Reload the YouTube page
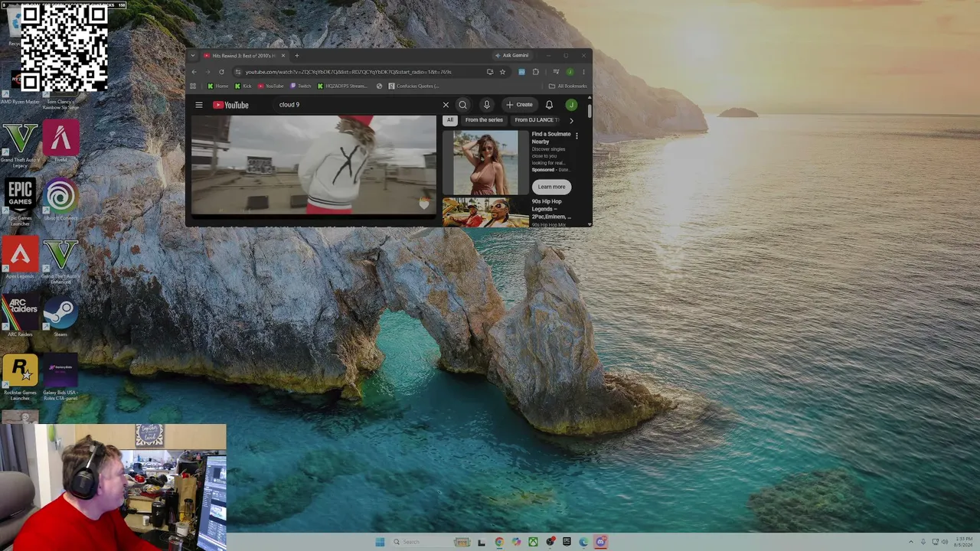Image resolution: width=980 pixels, height=551 pixels. pyautogui.click(x=221, y=72)
